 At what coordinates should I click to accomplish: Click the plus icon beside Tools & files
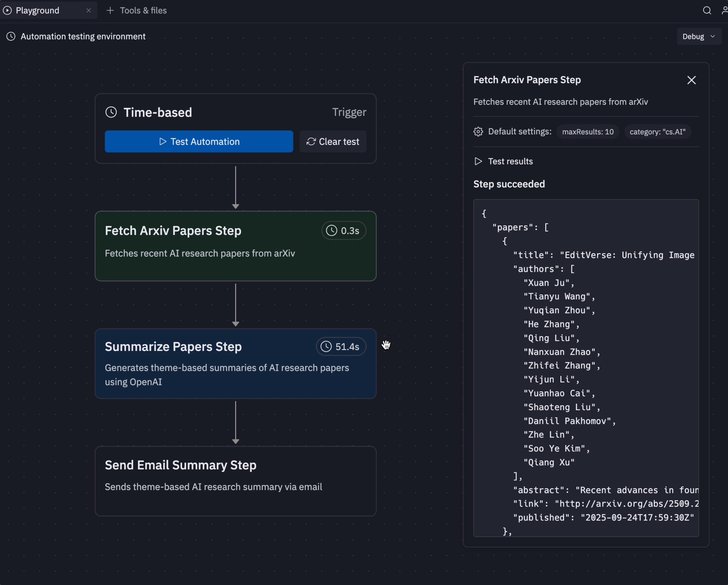click(110, 10)
